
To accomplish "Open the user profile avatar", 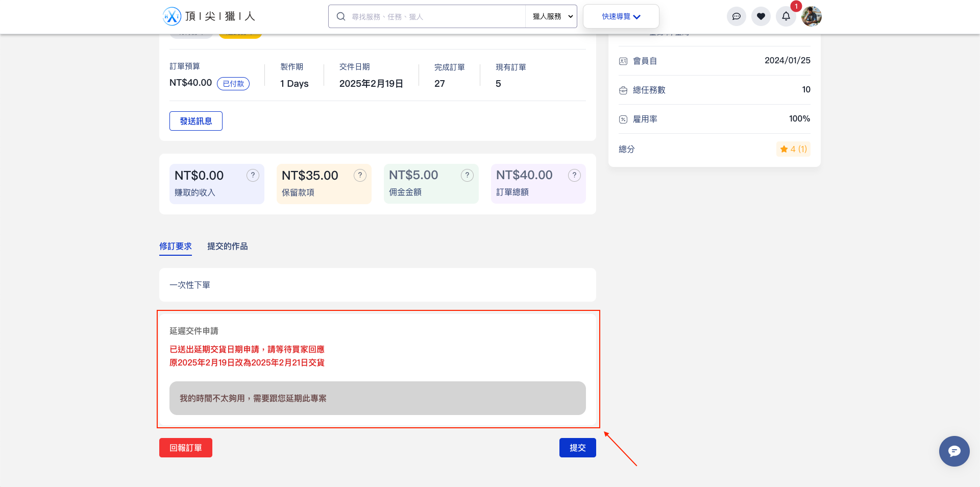I will coord(811,16).
